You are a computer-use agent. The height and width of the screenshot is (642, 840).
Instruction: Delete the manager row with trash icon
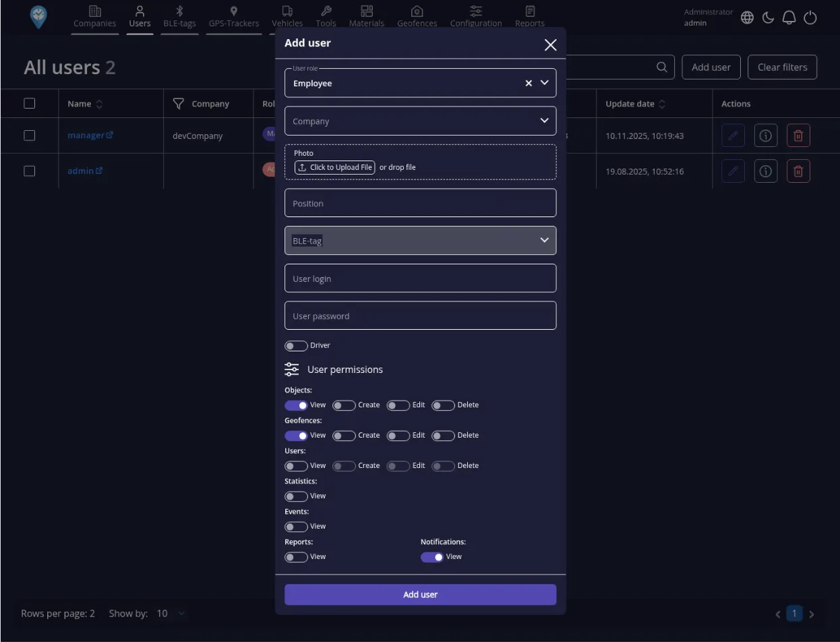pyautogui.click(x=798, y=136)
